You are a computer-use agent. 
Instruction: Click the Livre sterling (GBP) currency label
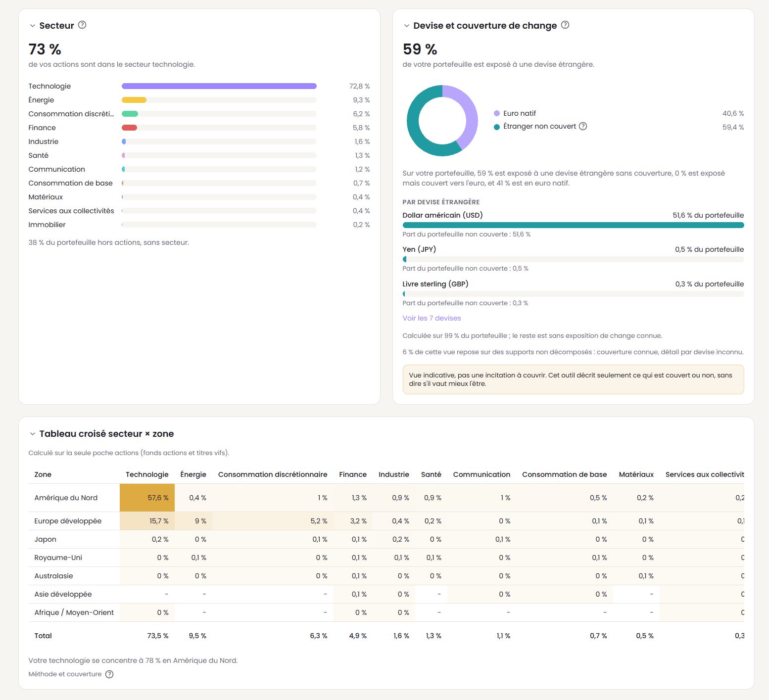[435, 284]
